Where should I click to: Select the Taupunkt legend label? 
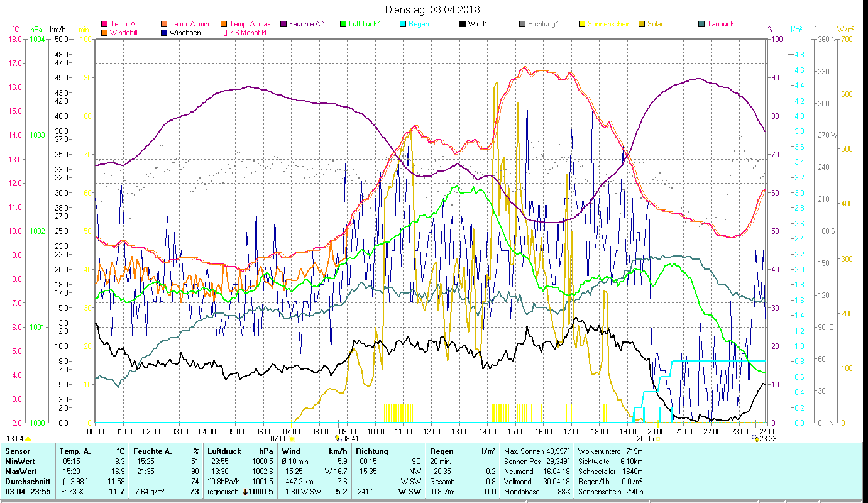click(x=721, y=24)
